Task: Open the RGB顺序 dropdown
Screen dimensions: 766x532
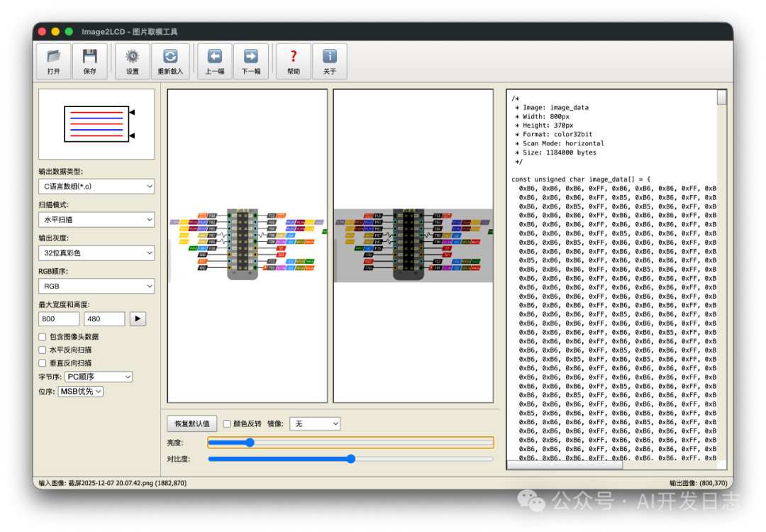Action: (96, 286)
